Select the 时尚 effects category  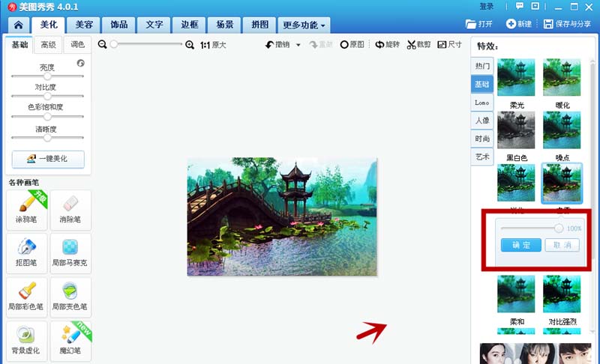click(x=482, y=139)
